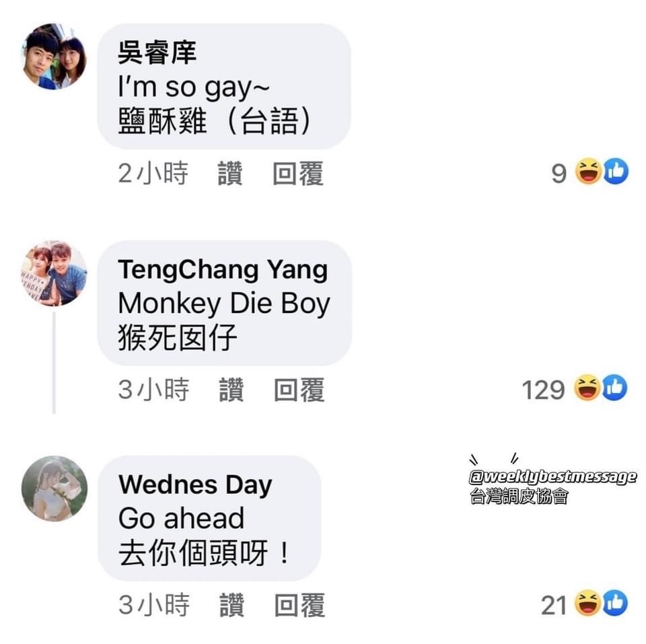Like the 'I'm so gay~' comment with 讚

pos(230,174)
